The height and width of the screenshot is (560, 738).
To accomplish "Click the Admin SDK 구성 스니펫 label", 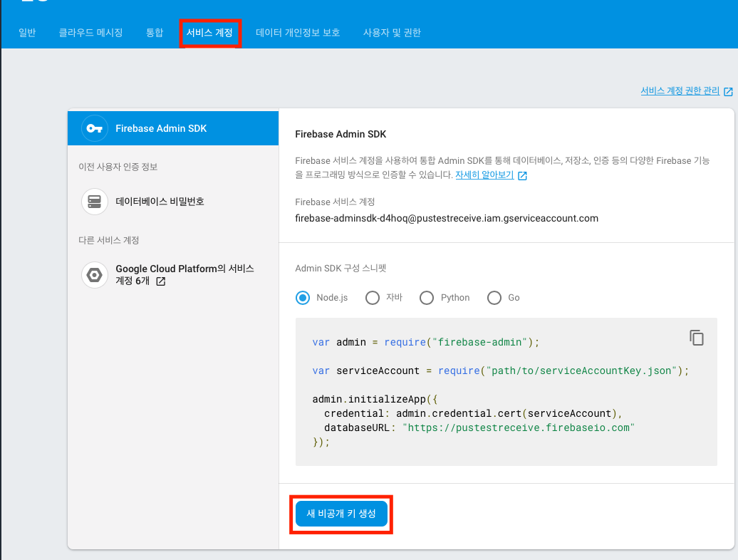I will click(x=341, y=268).
